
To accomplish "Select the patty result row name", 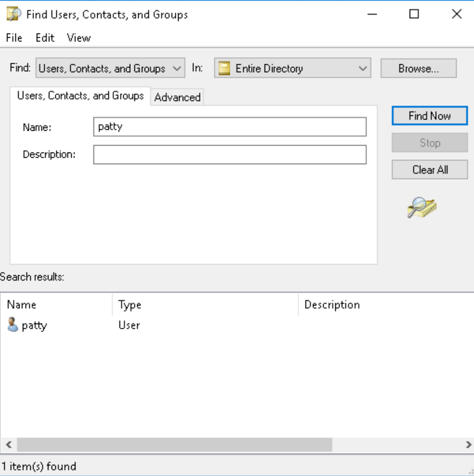I will click(x=35, y=326).
